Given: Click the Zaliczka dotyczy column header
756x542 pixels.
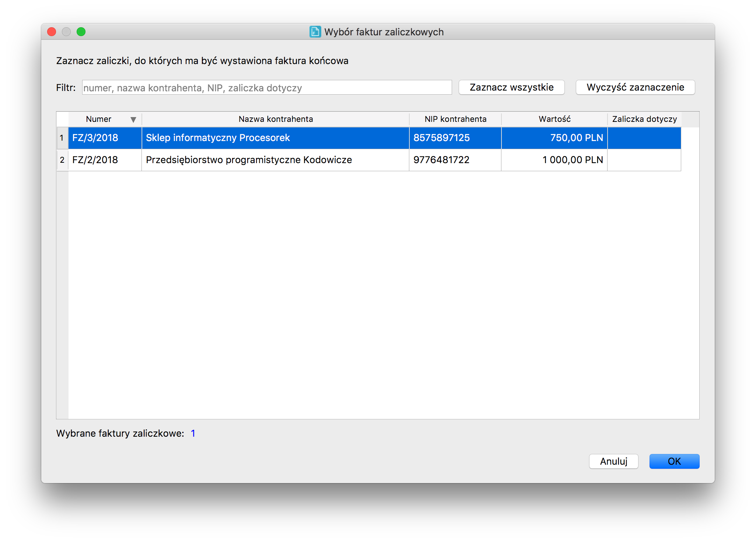Looking at the screenshot, I should pos(644,119).
